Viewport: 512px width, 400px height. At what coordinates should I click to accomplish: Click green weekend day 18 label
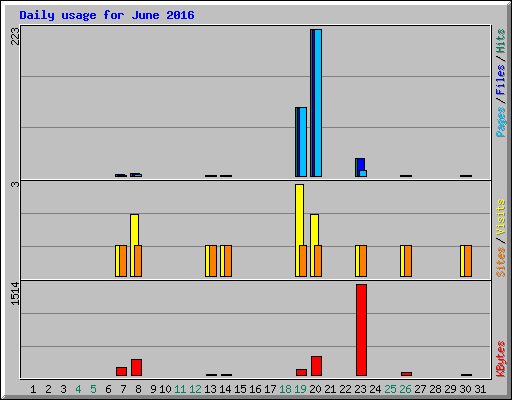click(285, 389)
